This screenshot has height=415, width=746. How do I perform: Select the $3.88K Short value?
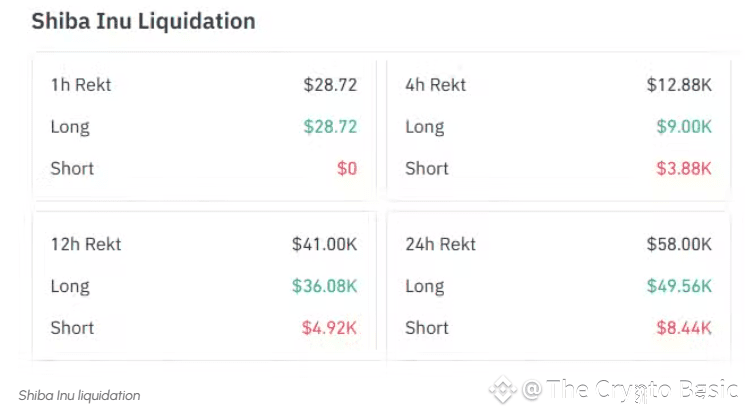pyautogui.click(x=684, y=168)
